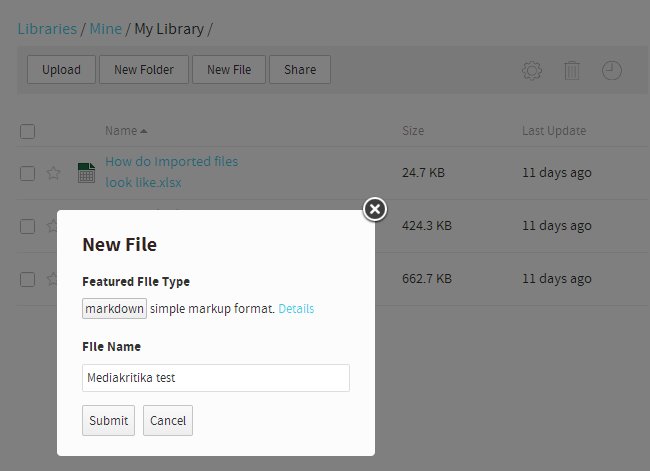The width and height of the screenshot is (650, 471).
Task: Click the Share button
Action: [x=300, y=70]
